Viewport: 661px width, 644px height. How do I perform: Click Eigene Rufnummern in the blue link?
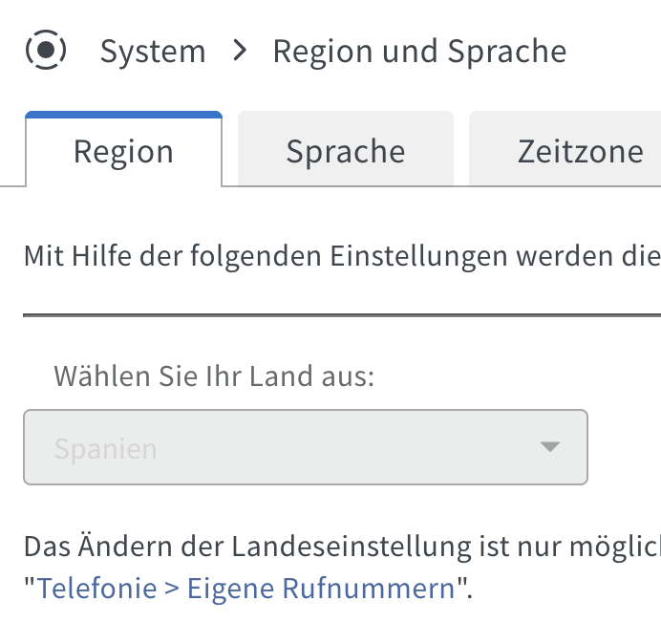321,588
